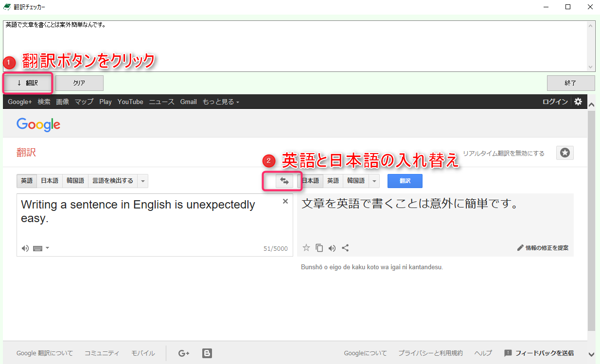Screen dimensions: 600x364
Task: Click the 翻訳チェッカー app icon in title bar
Action: click(x=7, y=7)
